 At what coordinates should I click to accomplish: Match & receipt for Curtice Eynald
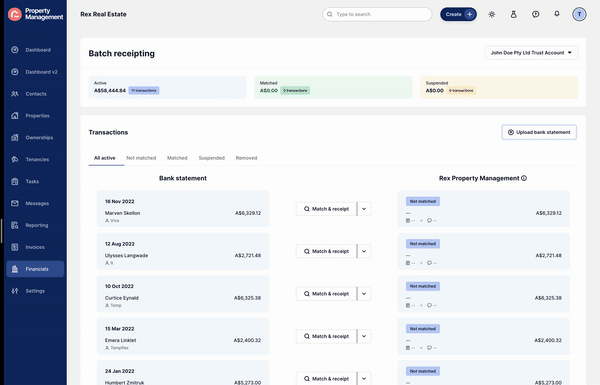tap(326, 294)
